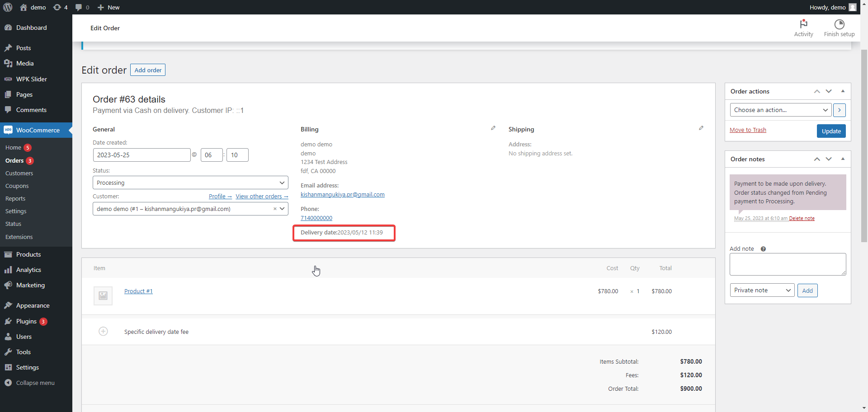Toggle the Order notes panel collapse triangle

coord(843,159)
